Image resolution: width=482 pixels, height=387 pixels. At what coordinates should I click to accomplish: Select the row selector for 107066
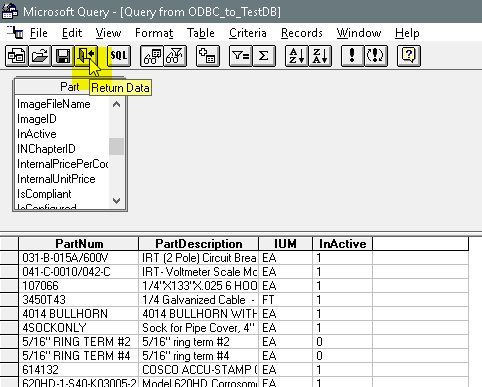click(x=9, y=286)
